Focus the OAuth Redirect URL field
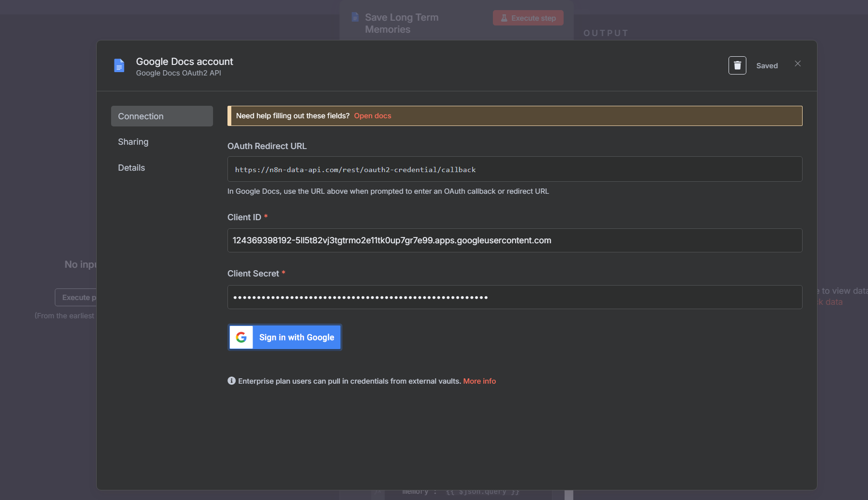868x500 pixels. click(x=514, y=169)
